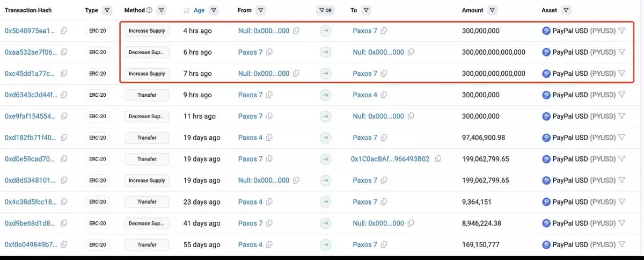The height and width of the screenshot is (260, 644).
Task: Click the arrow in the 199,062,799.65 transfer row
Action: click(325, 159)
